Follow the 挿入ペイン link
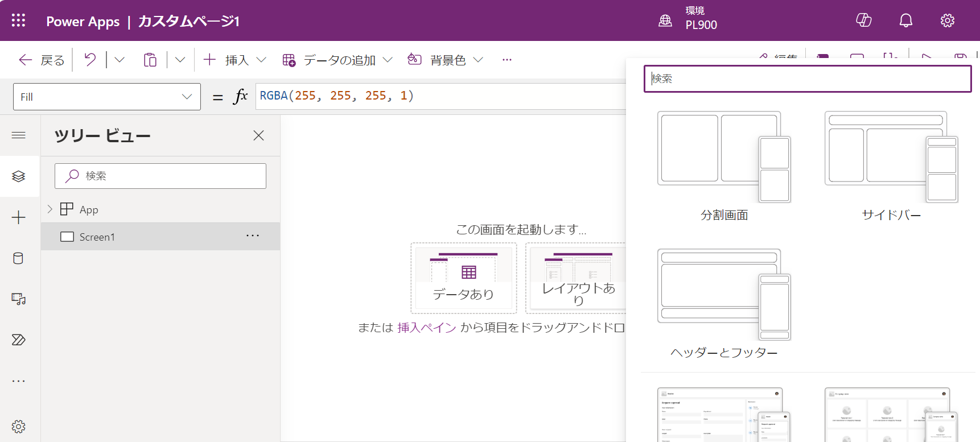 pos(427,328)
